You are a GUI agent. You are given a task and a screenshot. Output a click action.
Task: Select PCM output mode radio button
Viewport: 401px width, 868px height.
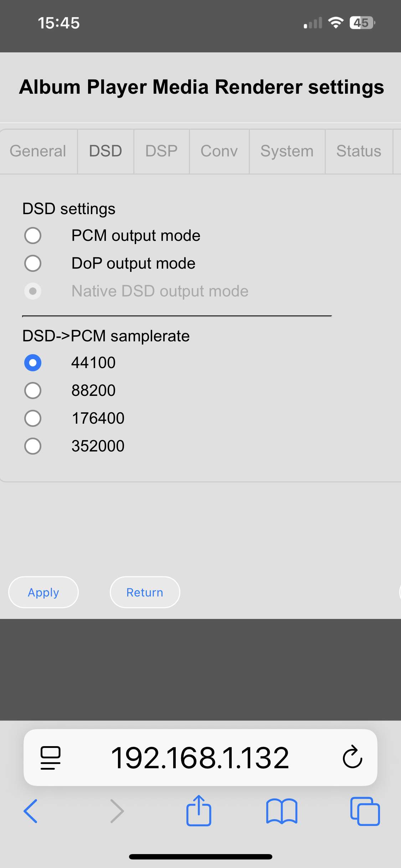click(x=33, y=236)
